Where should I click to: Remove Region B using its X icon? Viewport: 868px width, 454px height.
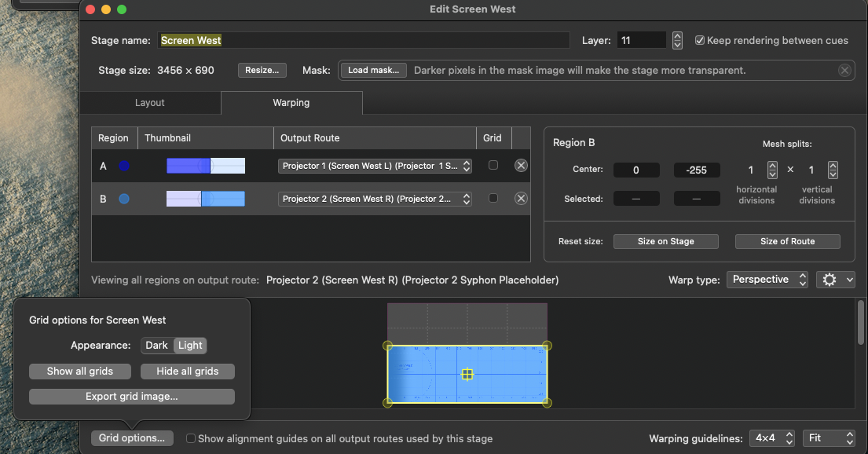pyautogui.click(x=521, y=198)
